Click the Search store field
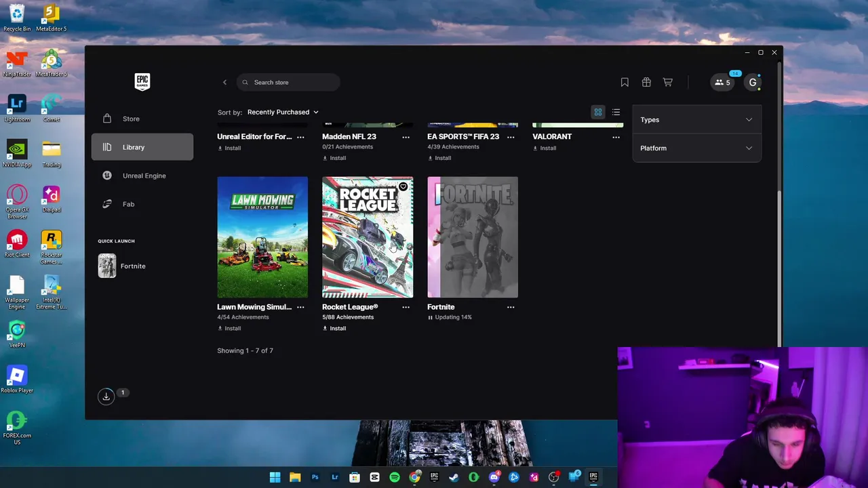The height and width of the screenshot is (488, 868). coord(288,82)
